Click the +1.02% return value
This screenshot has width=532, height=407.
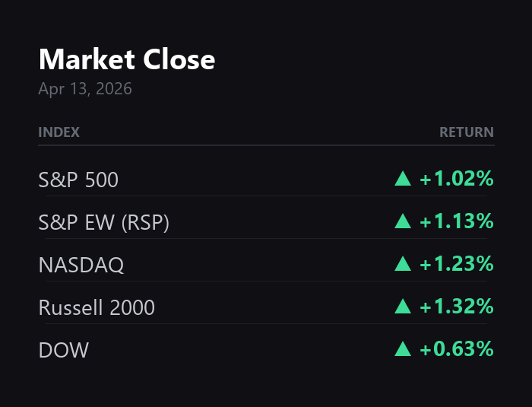pos(456,179)
